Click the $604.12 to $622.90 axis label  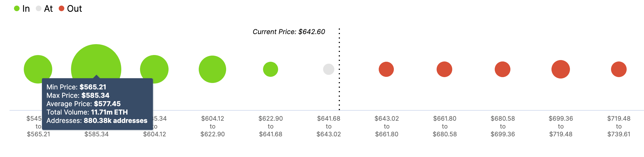coord(212,126)
